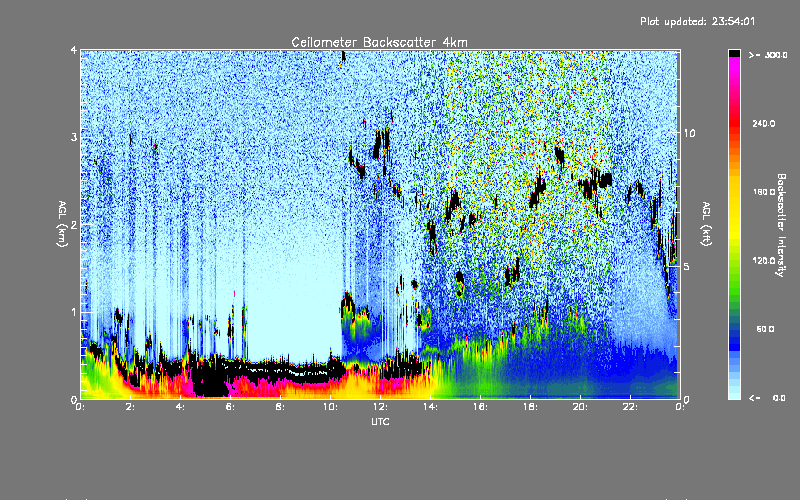Image resolution: width=800 pixels, height=500 pixels.
Task: Click the 'AGL (kft)' right axis label
Action: 706,224
